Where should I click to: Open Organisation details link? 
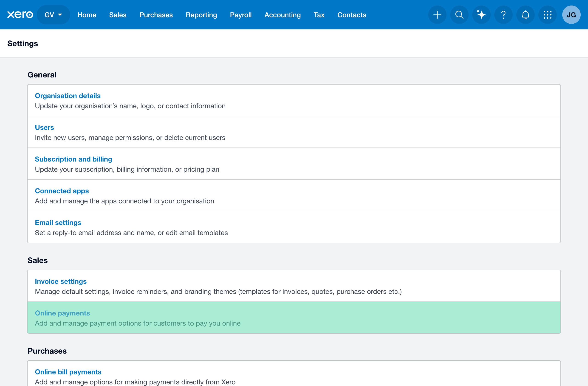click(x=68, y=96)
